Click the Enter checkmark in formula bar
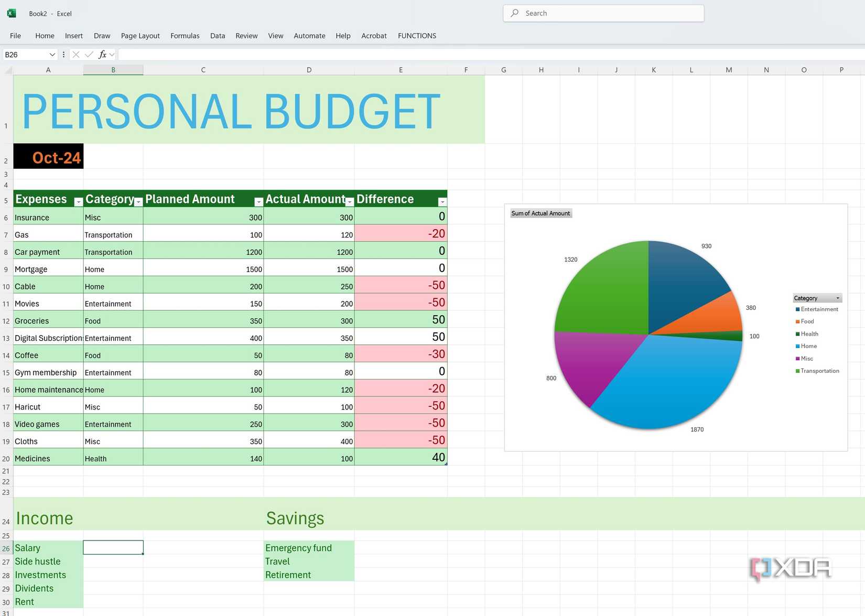865x616 pixels. pos(89,54)
